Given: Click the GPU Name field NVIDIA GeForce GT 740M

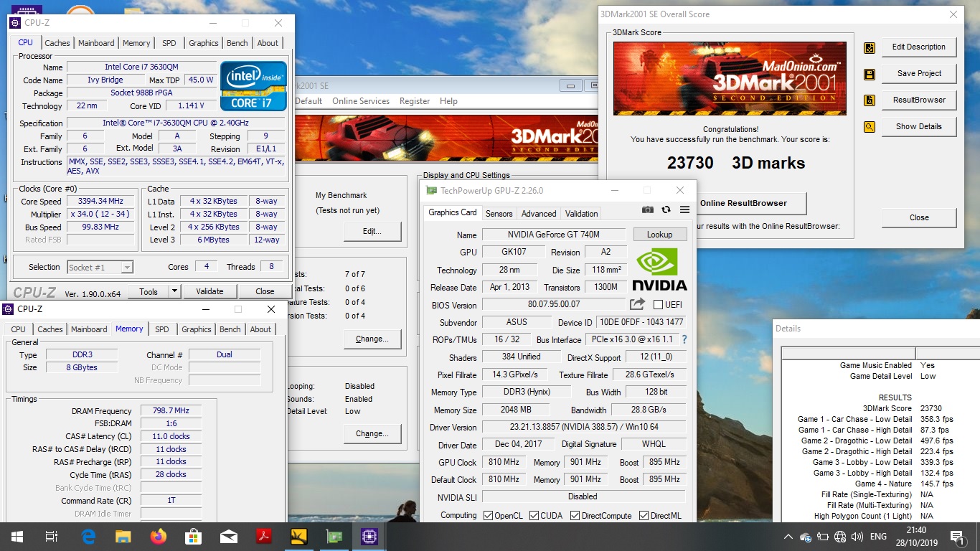Looking at the screenshot, I should click(x=554, y=235).
